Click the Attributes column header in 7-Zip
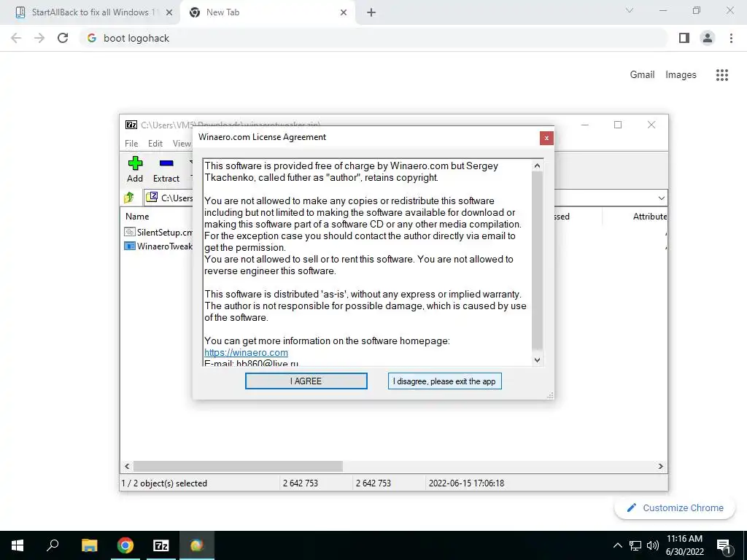The image size is (747, 560). (649, 216)
